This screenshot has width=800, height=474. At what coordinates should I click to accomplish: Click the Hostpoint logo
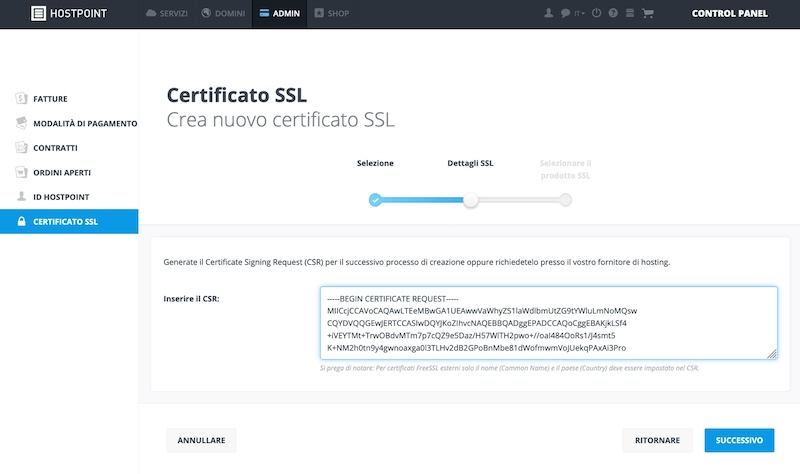(x=69, y=13)
